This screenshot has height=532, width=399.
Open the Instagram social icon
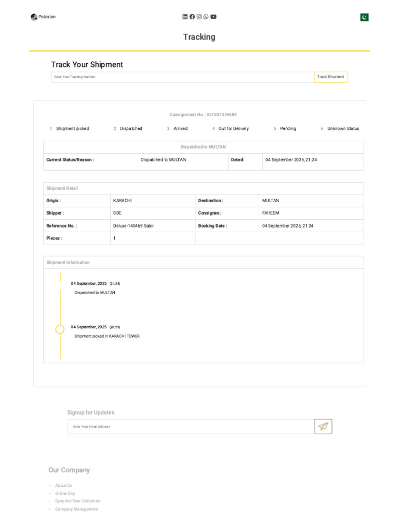click(199, 17)
